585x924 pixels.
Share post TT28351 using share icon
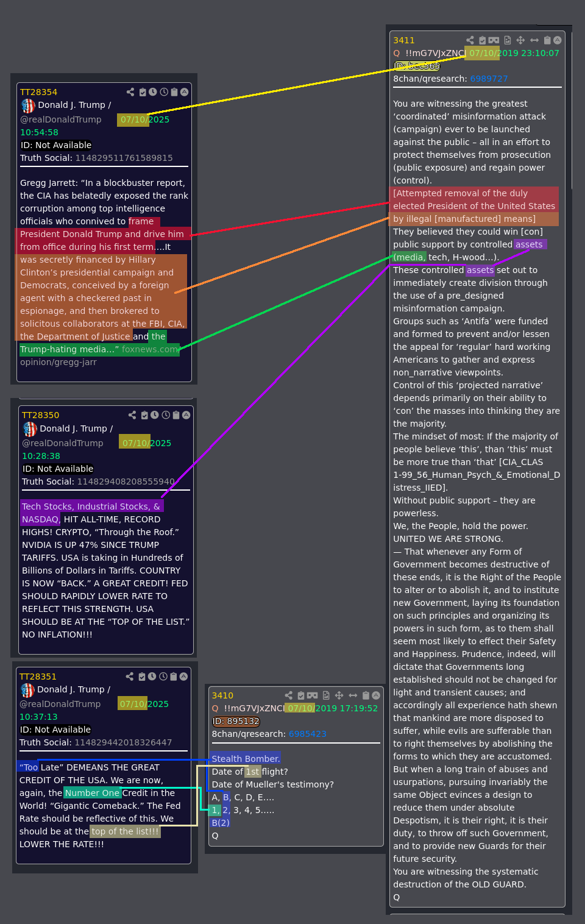point(130,677)
